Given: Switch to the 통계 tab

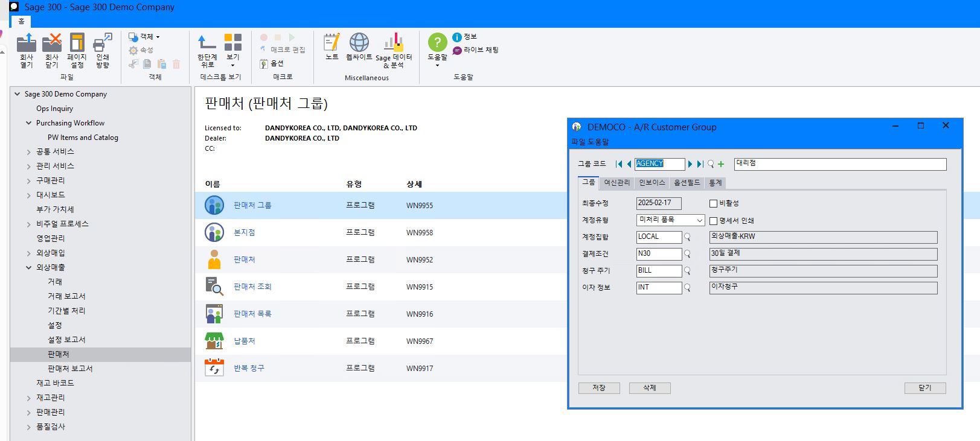Looking at the screenshot, I should (715, 183).
